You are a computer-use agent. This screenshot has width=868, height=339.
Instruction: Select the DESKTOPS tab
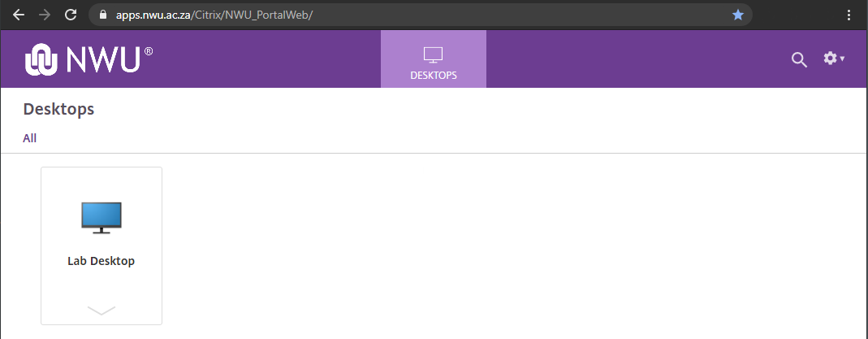pos(434,59)
